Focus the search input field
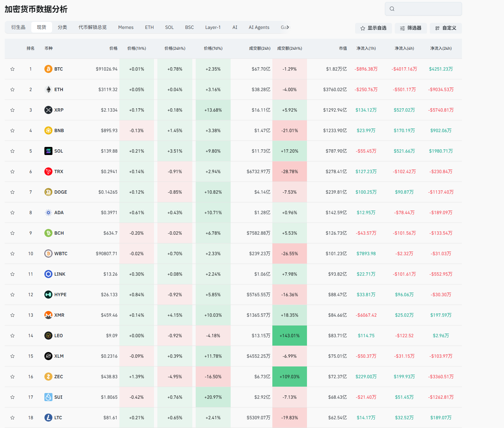This screenshot has height=428, width=504. click(427, 9)
